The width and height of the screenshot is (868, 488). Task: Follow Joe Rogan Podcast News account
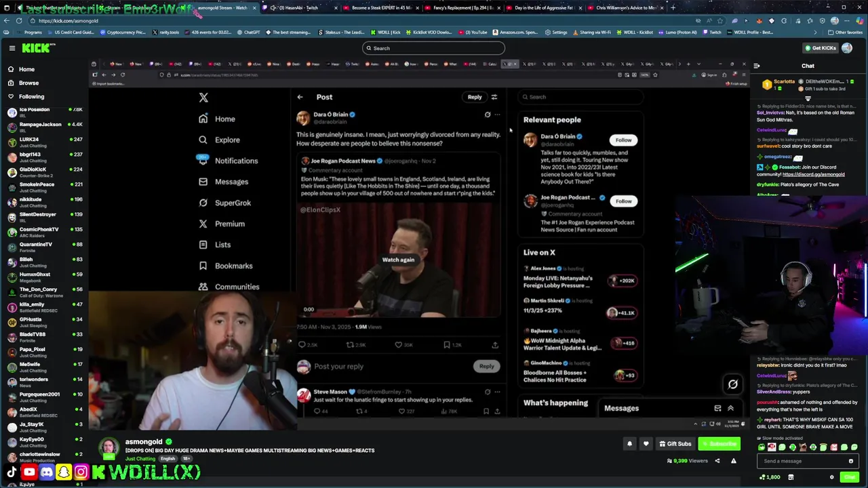tap(623, 201)
